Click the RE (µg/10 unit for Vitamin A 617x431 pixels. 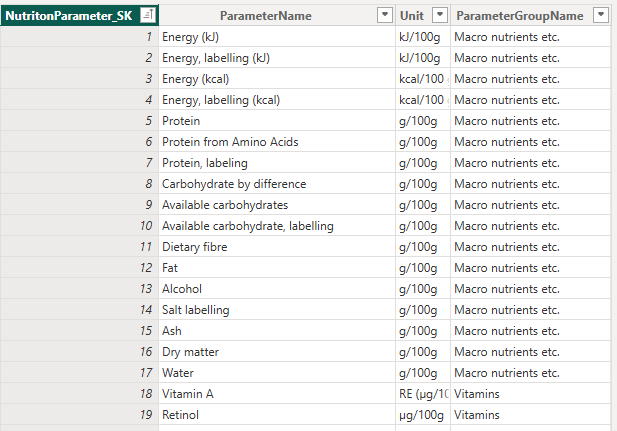tap(423, 394)
